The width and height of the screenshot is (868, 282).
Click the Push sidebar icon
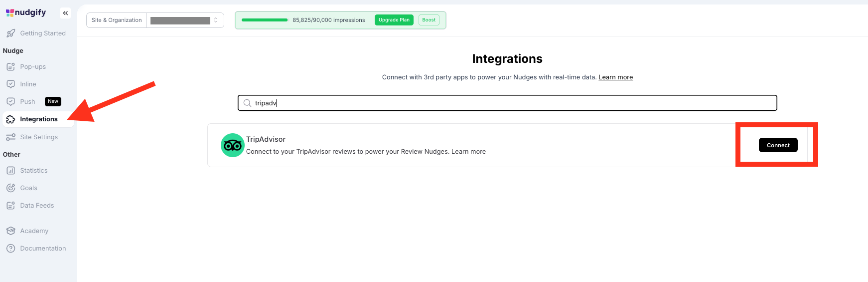point(10,102)
